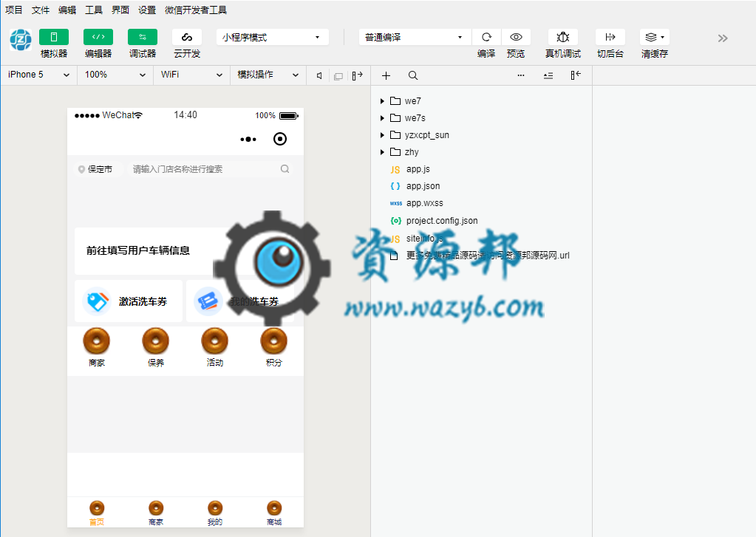Open the file tree more options ellipsis
This screenshot has width=756, height=537.
pos(521,75)
